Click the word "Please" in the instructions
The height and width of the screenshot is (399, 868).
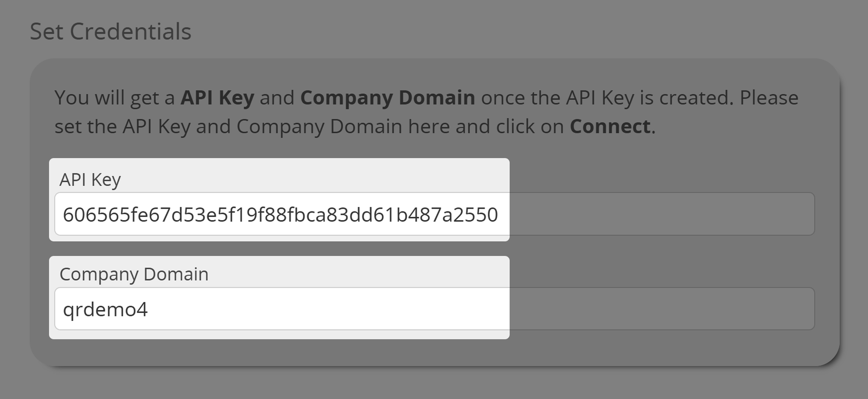769,98
